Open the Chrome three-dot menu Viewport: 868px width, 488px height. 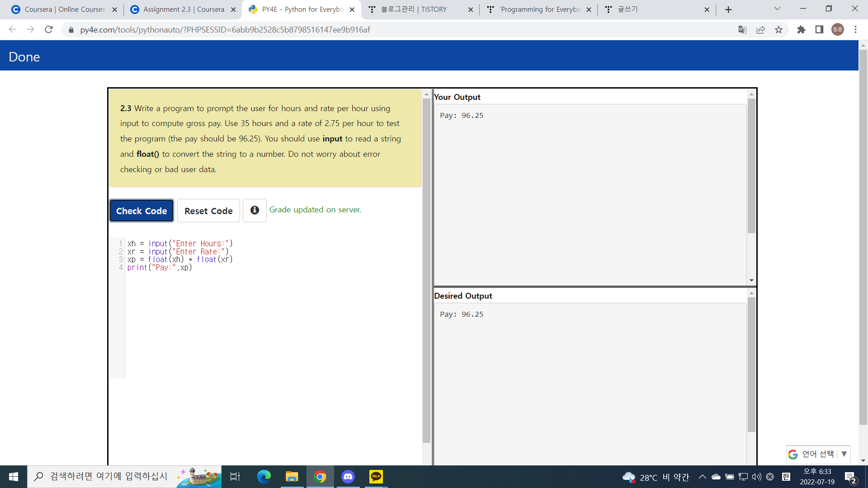pos(855,30)
